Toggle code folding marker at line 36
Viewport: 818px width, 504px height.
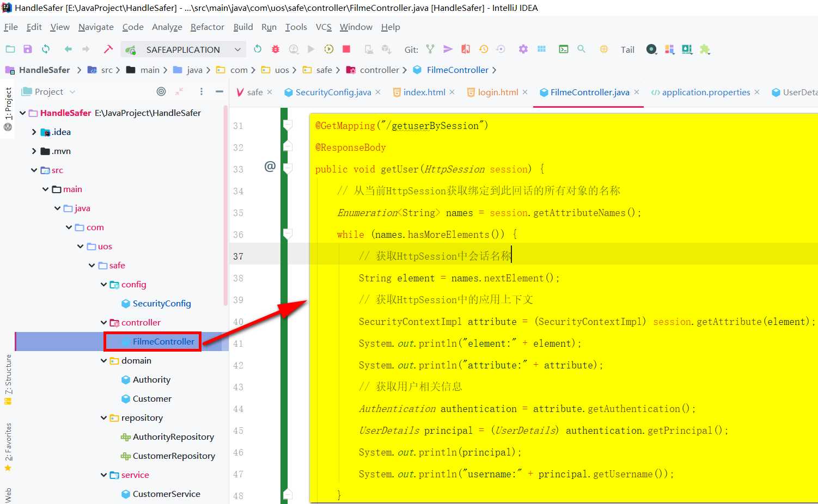coord(288,233)
